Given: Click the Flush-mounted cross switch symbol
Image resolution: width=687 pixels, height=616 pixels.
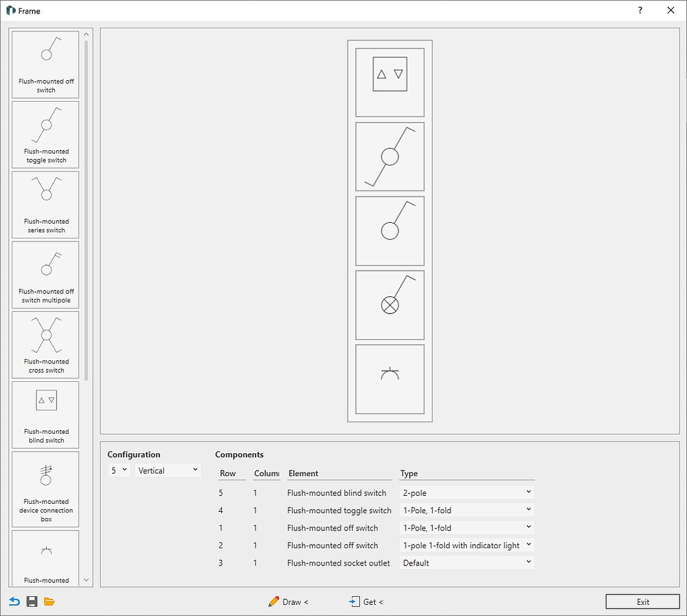Looking at the screenshot, I should 46,344.
